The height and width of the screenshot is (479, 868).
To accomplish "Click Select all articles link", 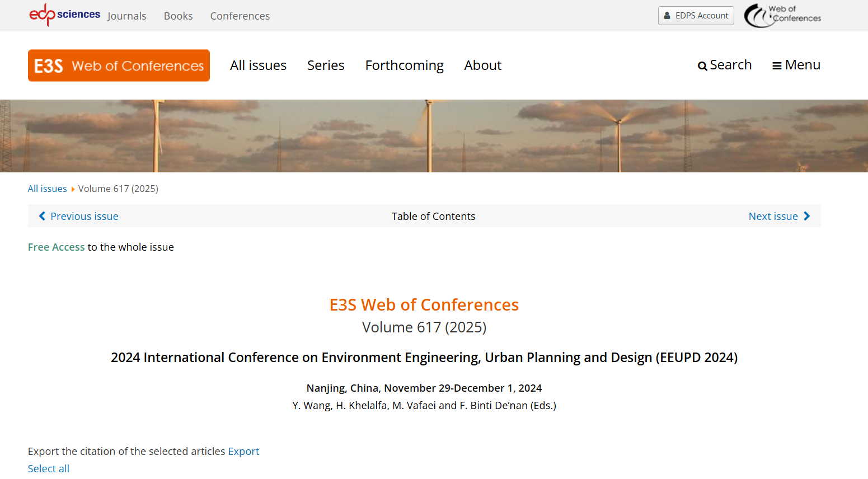I will coord(49,469).
